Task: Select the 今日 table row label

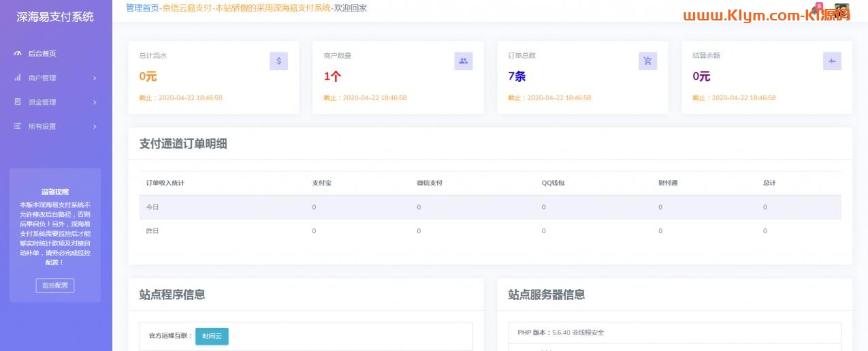Action: (x=152, y=207)
